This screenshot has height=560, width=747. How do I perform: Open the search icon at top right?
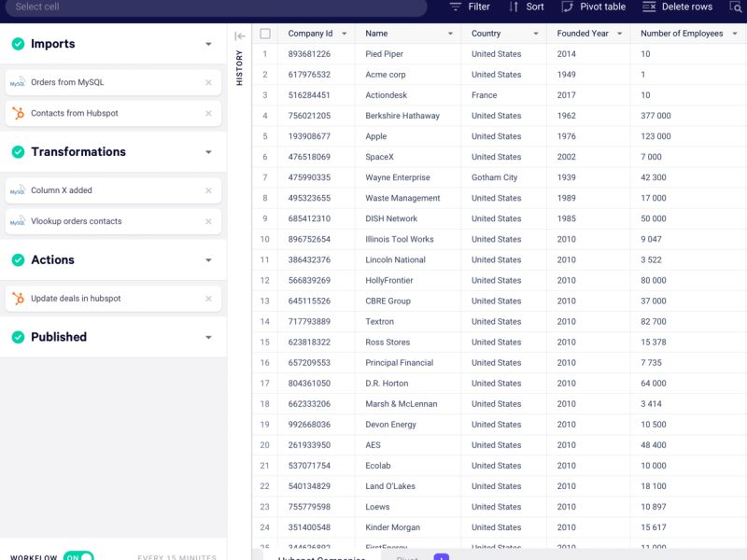(x=735, y=7)
